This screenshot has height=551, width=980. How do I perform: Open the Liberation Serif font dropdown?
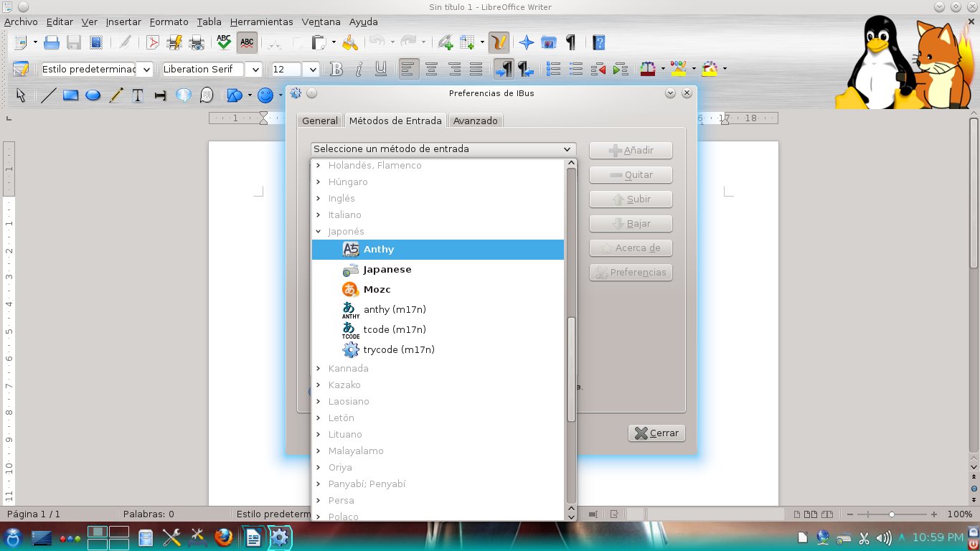pos(255,69)
